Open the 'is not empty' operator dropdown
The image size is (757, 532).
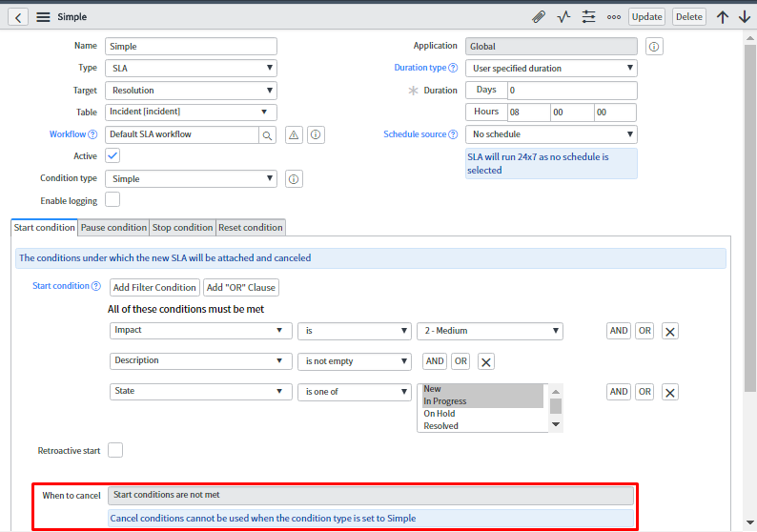(x=355, y=361)
